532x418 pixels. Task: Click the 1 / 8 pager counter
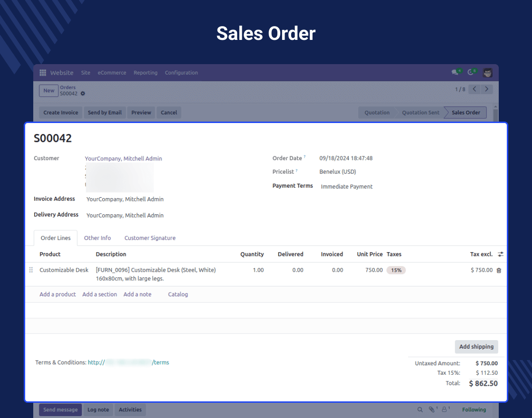point(460,89)
